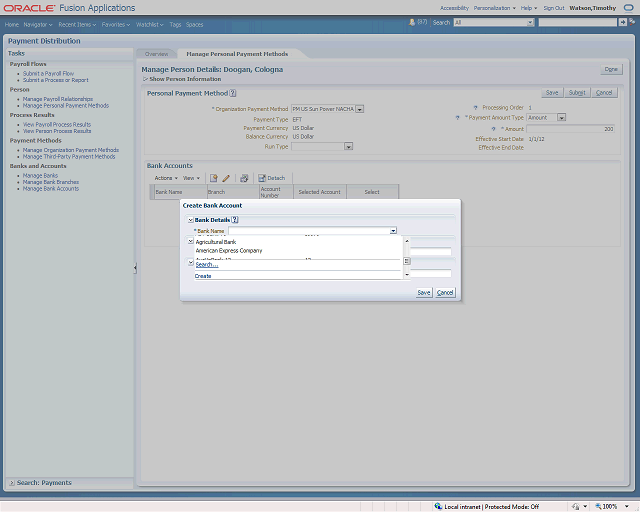Expand the Search: Payments panel
640x512 pixels.
click(x=11, y=483)
